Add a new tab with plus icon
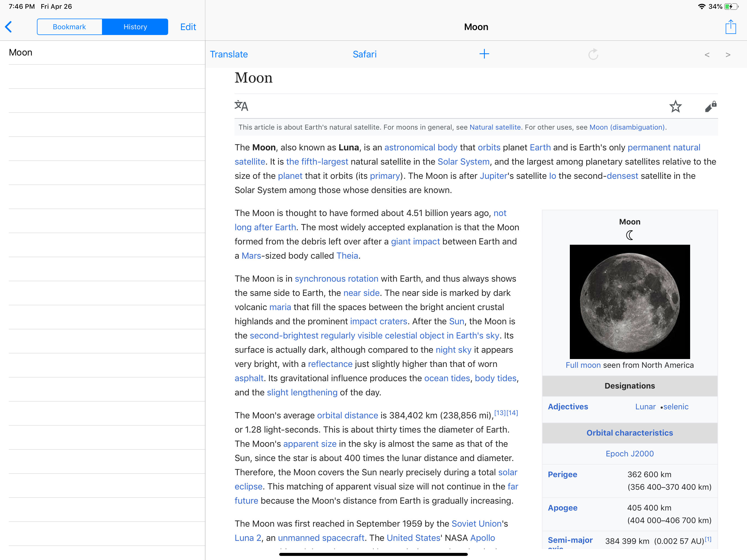The width and height of the screenshot is (747, 560). [x=484, y=54]
